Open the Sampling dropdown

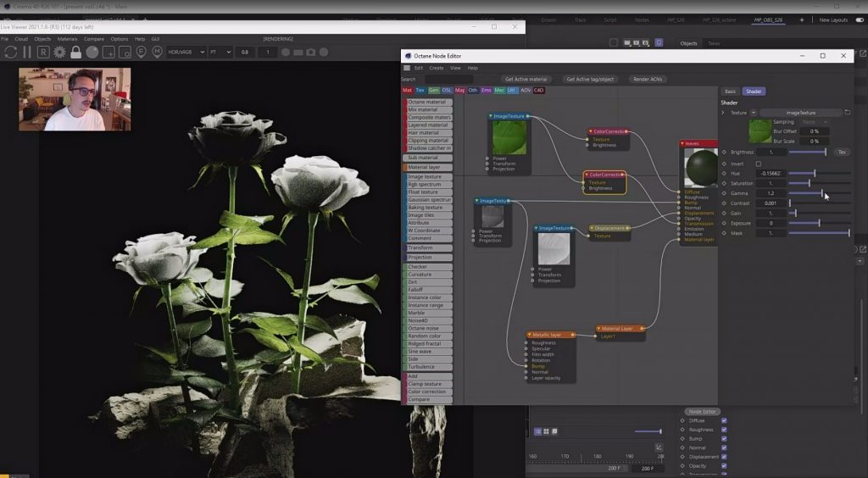pos(815,122)
